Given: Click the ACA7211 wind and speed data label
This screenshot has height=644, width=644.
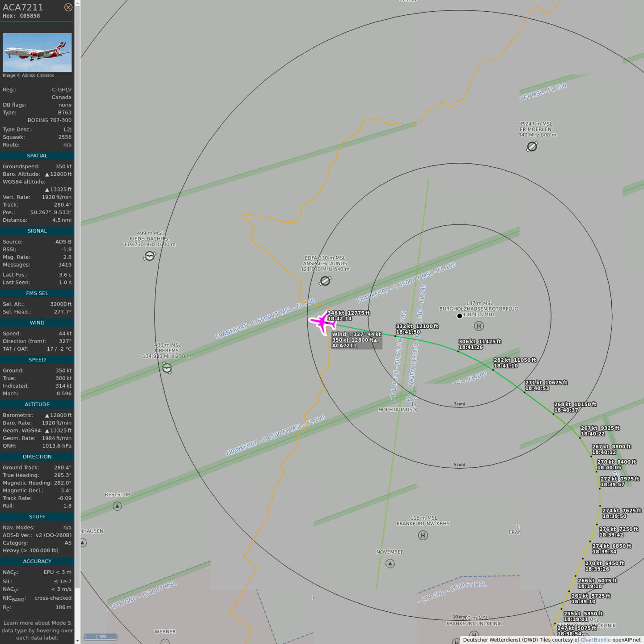Looking at the screenshot, I should tap(356, 340).
